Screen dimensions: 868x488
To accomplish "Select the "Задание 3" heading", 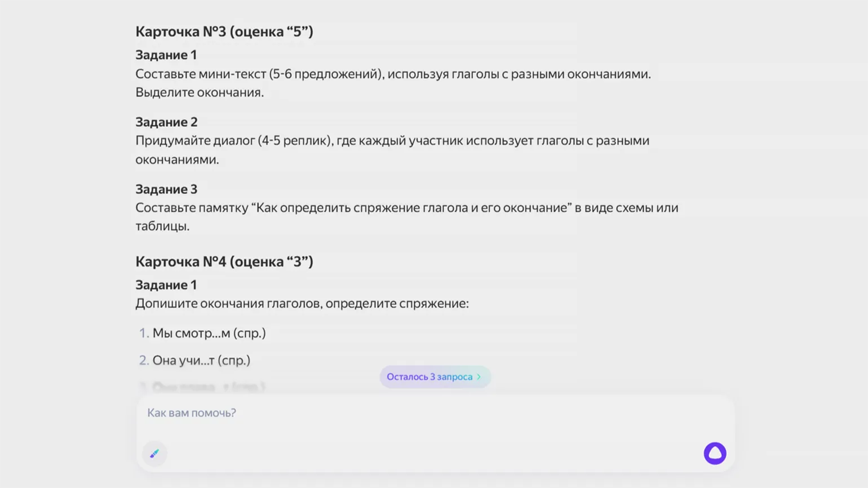I will tap(166, 189).
